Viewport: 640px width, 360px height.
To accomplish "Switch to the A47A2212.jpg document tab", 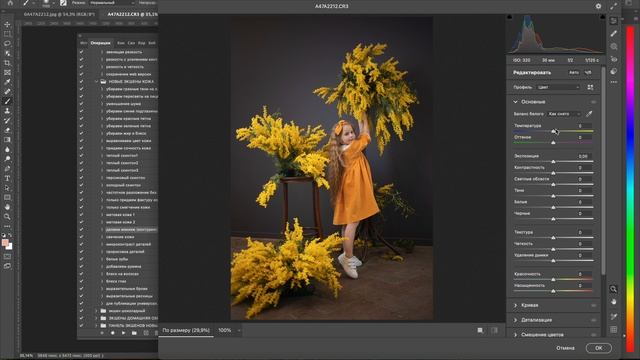I will (x=59, y=14).
